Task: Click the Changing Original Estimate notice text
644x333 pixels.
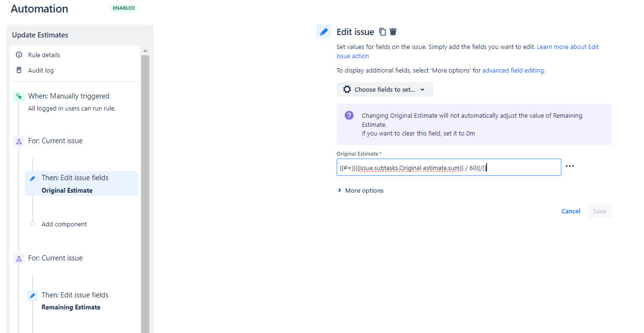Action: [472, 124]
